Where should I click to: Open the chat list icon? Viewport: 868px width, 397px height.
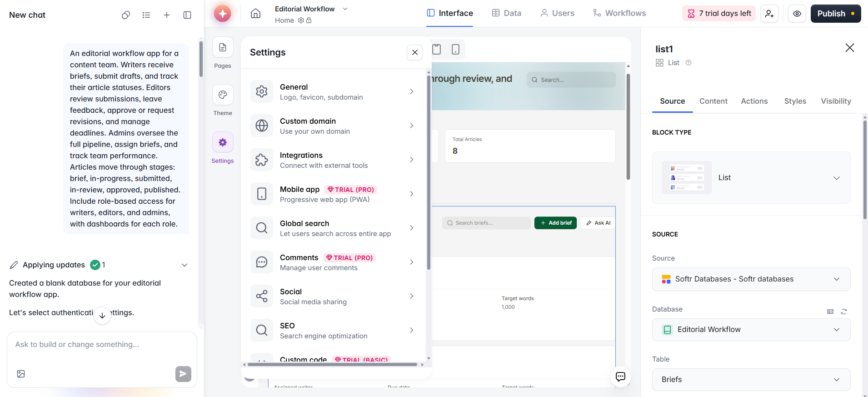tap(146, 15)
